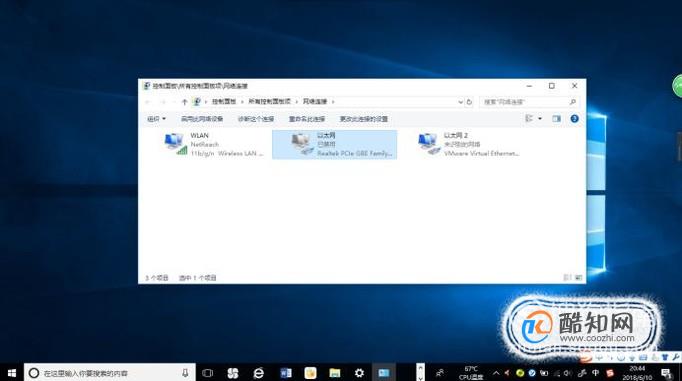Select the WLAN adapter icon
The image size is (682, 381).
tap(176, 144)
